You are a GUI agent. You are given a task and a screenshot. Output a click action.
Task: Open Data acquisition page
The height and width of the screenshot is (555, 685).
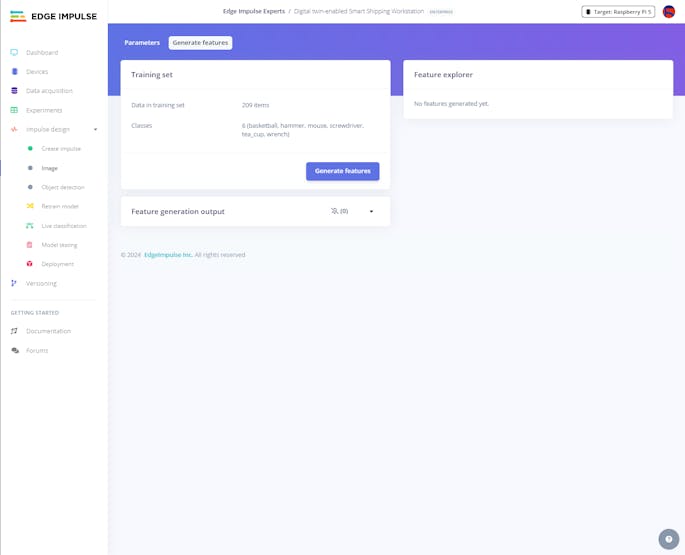tap(49, 91)
